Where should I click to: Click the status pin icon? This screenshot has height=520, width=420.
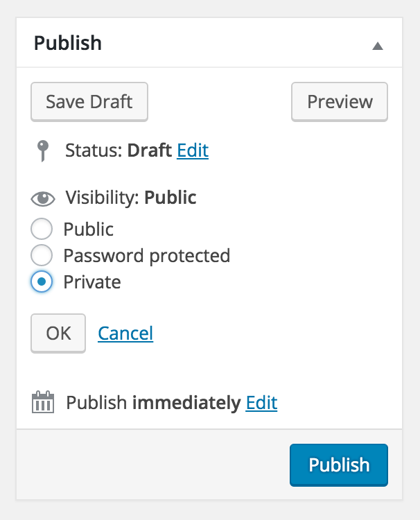[43, 151]
